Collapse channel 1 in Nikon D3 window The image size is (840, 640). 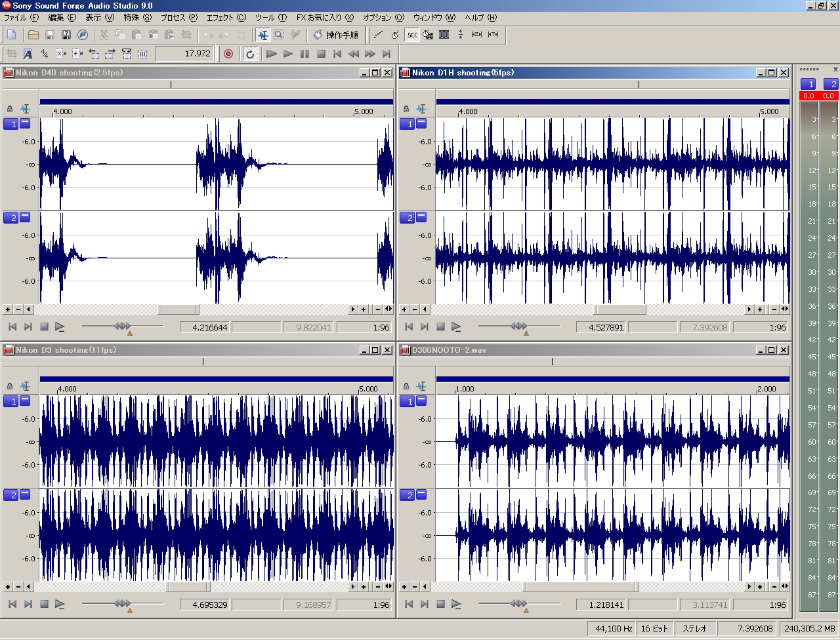25,401
